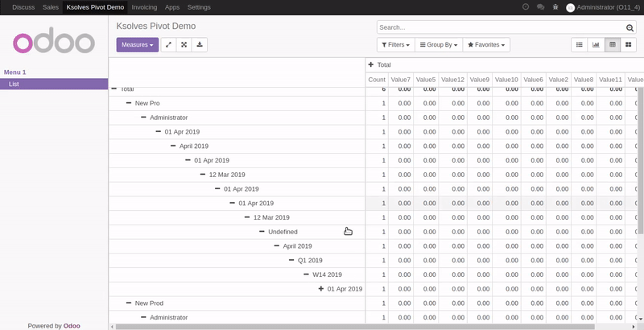Click the expand all icon
Screen dimensions: 644x330
184,45
